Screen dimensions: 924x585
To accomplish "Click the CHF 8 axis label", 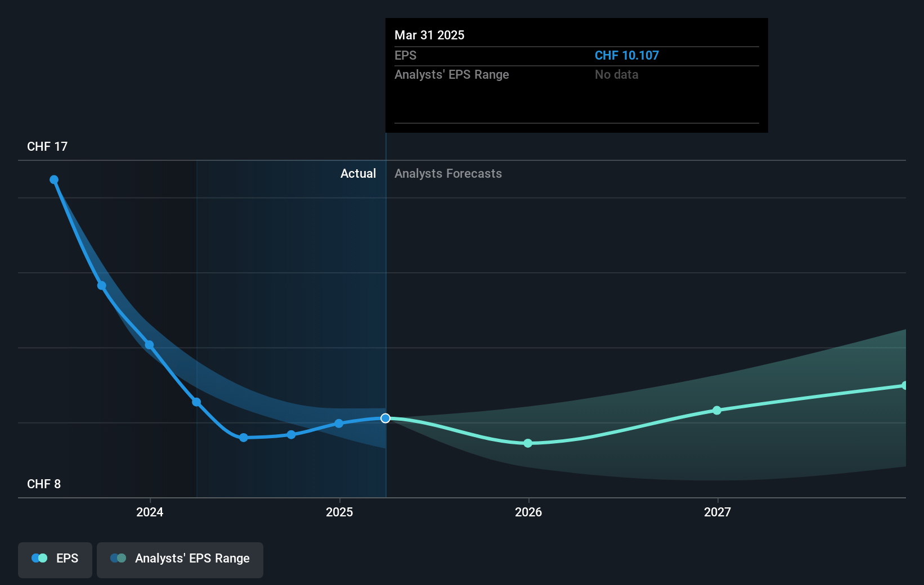I will [44, 484].
